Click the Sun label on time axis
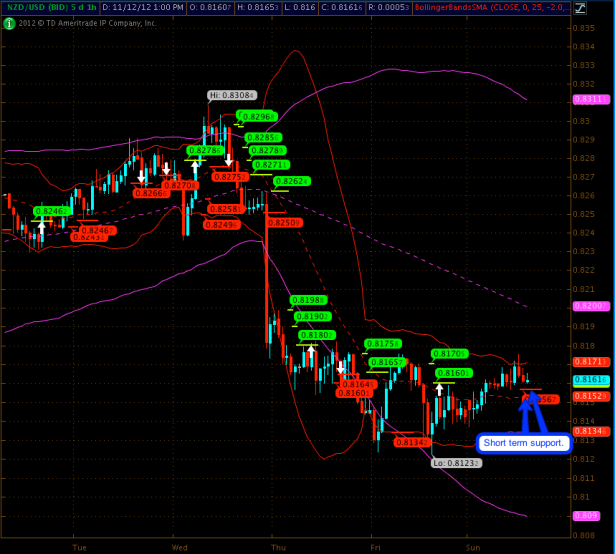The height and width of the screenshot is (554, 615). (x=472, y=547)
